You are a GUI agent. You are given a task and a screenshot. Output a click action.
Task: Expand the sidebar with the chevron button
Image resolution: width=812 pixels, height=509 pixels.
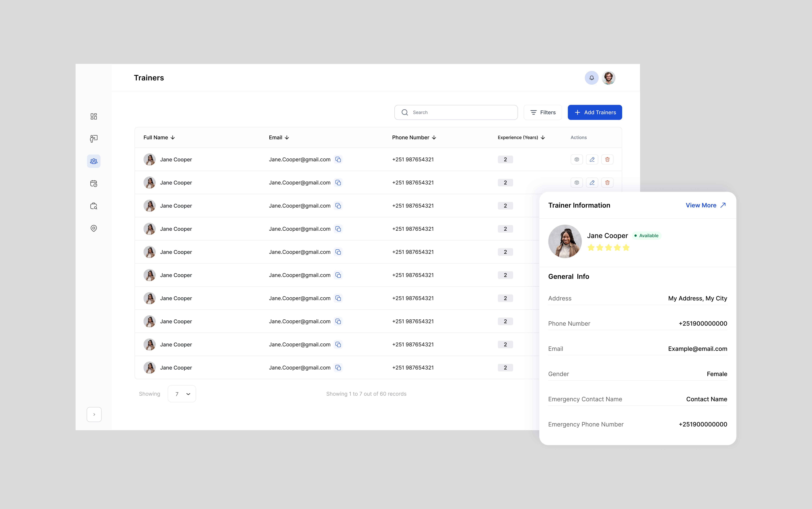point(94,414)
